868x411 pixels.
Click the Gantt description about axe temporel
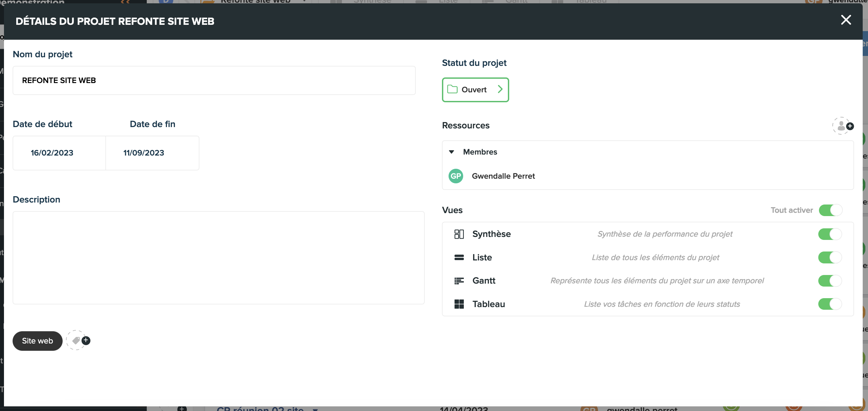[x=657, y=281]
